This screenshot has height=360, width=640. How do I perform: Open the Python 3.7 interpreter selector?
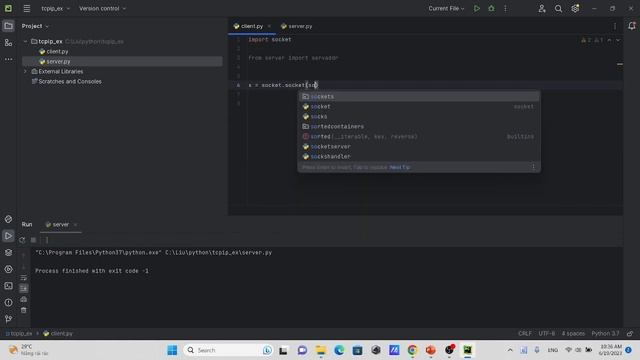click(x=605, y=333)
